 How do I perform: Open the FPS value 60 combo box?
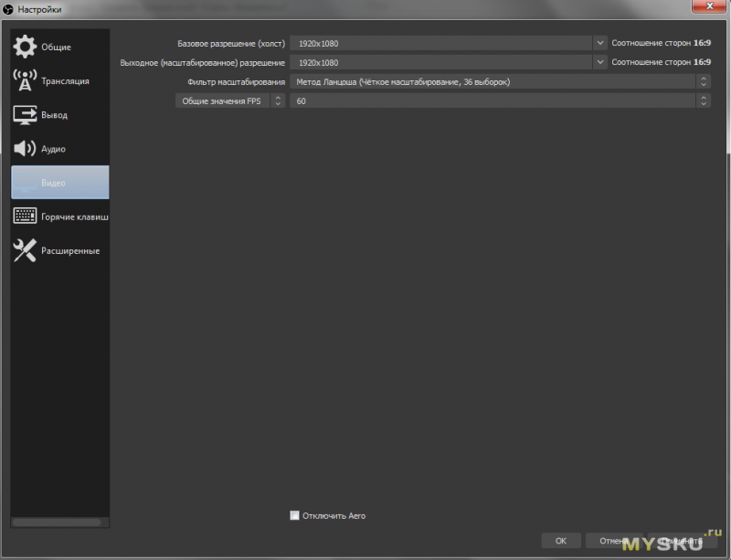point(500,100)
